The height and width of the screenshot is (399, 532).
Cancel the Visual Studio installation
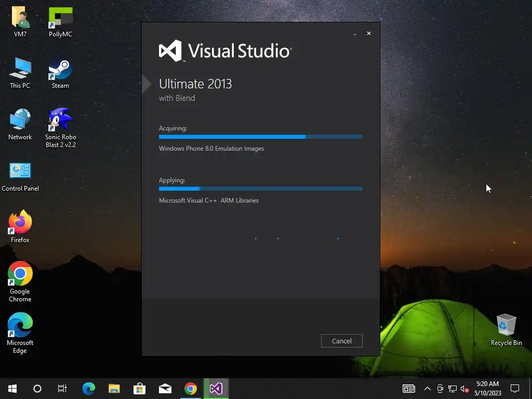click(x=342, y=341)
